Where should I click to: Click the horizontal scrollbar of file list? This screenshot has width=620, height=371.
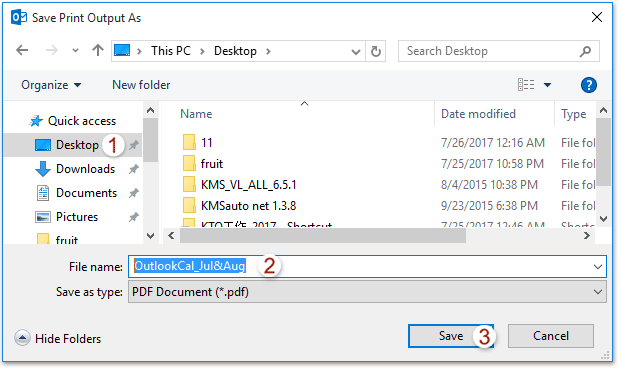pyautogui.click(x=323, y=236)
